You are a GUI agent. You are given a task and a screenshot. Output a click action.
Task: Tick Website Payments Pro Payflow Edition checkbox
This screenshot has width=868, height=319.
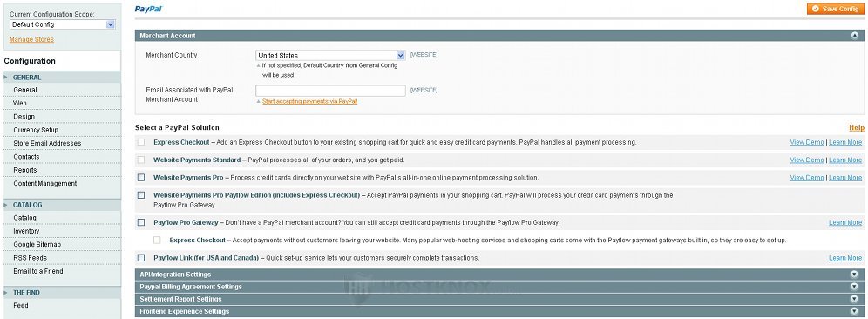(x=141, y=195)
